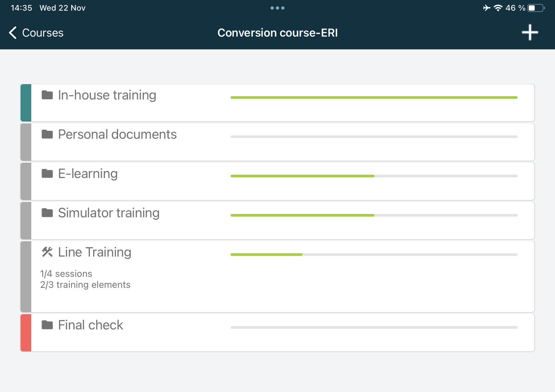Viewport: 555px width, 392px height.
Task: Click the Line Training progress bar
Action: tap(374, 255)
